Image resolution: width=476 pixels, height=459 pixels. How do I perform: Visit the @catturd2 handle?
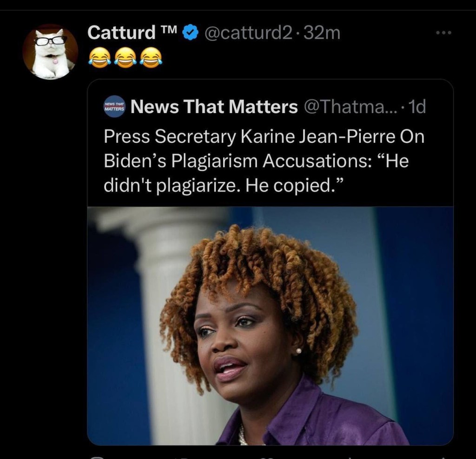coord(248,33)
